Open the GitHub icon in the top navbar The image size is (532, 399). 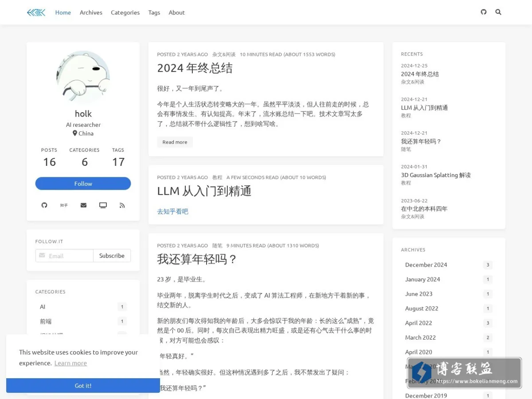click(484, 12)
